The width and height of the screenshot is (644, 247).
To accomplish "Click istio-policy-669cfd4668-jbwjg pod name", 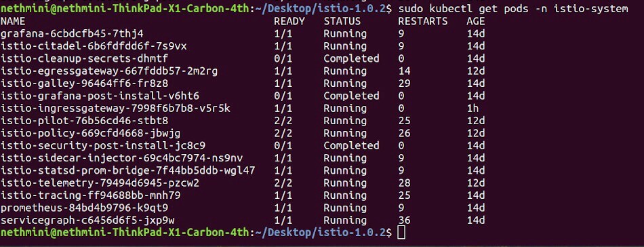I will [x=90, y=133].
